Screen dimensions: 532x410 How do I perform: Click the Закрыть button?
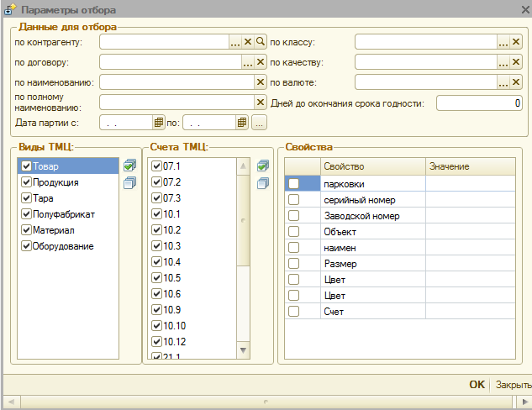tap(513, 385)
